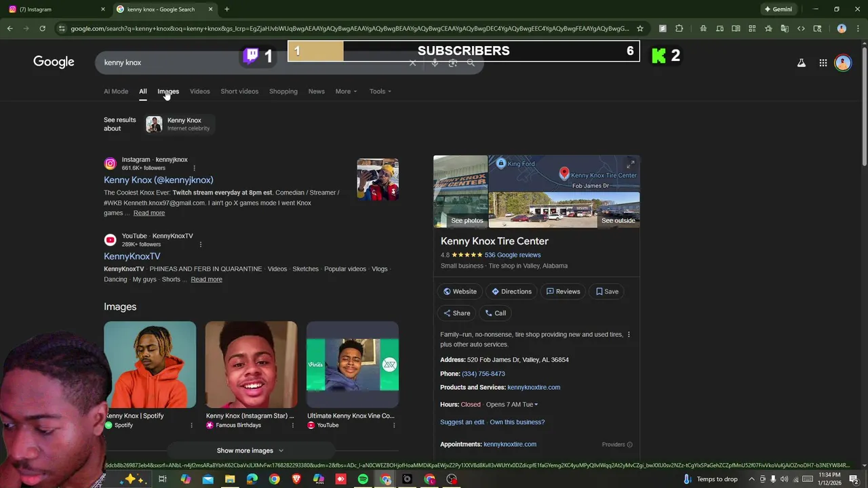
Task: Open the reading mode book icon
Action: [x=736, y=28]
